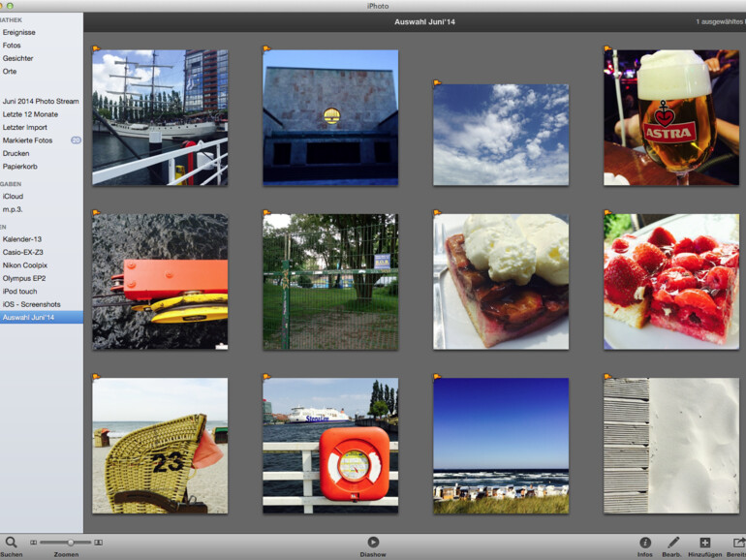Select the wicker beach chair 23 photo
Viewport: 746px width, 560px height.
point(160,446)
